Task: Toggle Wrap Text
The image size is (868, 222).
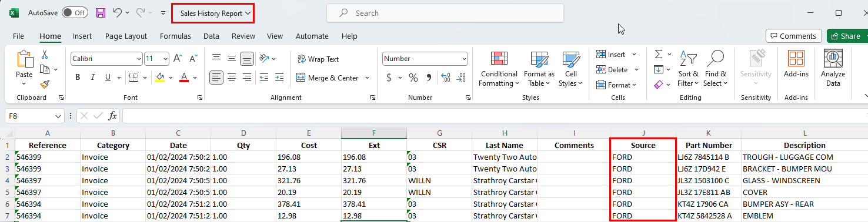Action: tap(318, 59)
